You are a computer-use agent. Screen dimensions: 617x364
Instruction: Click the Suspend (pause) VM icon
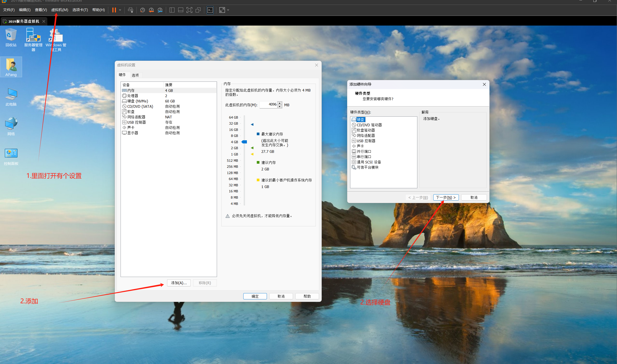(114, 10)
